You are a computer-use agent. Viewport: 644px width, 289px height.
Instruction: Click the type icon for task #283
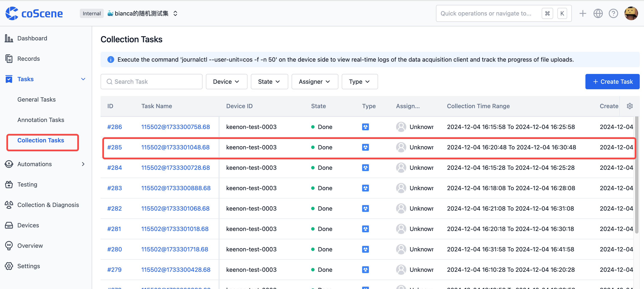coord(366,188)
